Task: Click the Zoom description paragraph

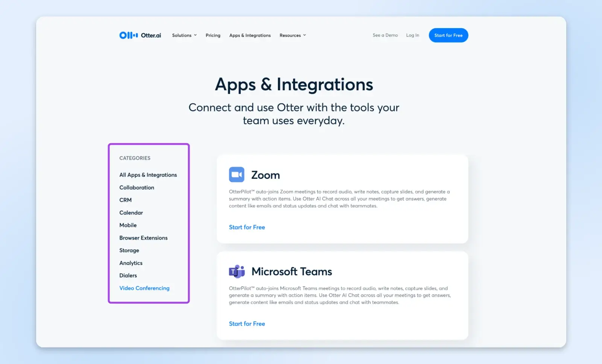Action: 339,199
